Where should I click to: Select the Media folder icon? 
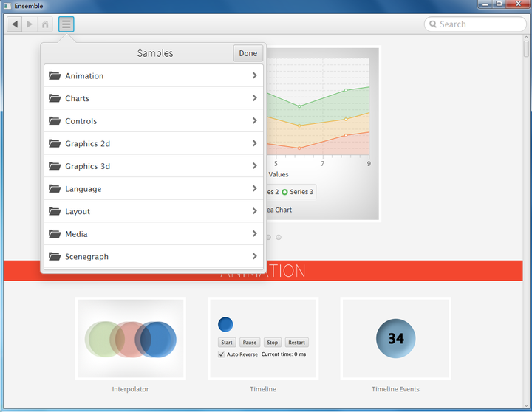[55, 233]
